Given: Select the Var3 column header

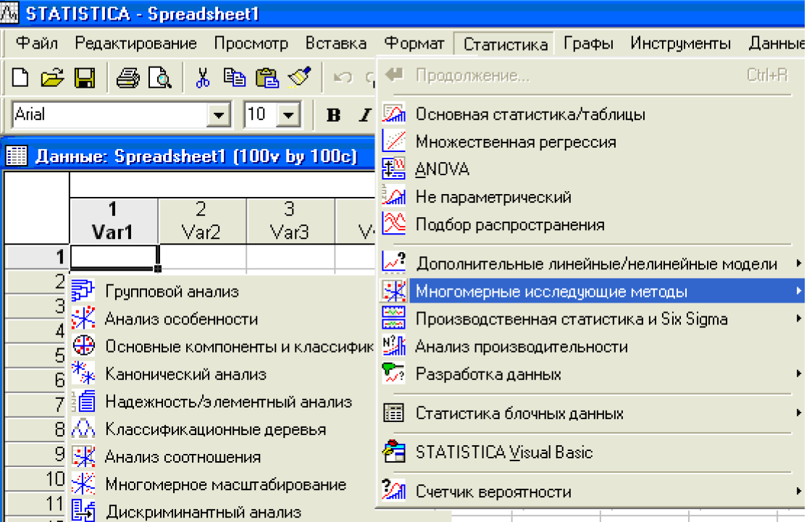Looking at the screenshot, I should tap(290, 221).
